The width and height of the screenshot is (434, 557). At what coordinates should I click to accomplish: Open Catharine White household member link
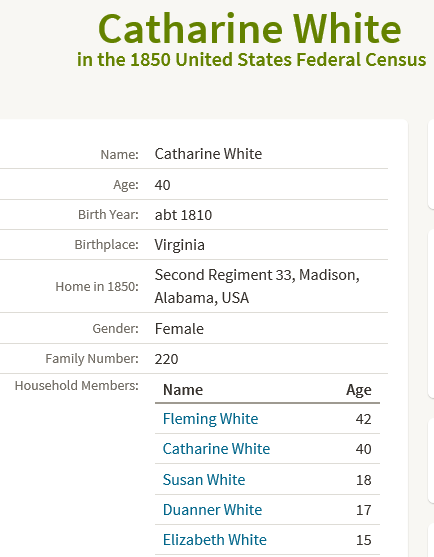point(216,449)
